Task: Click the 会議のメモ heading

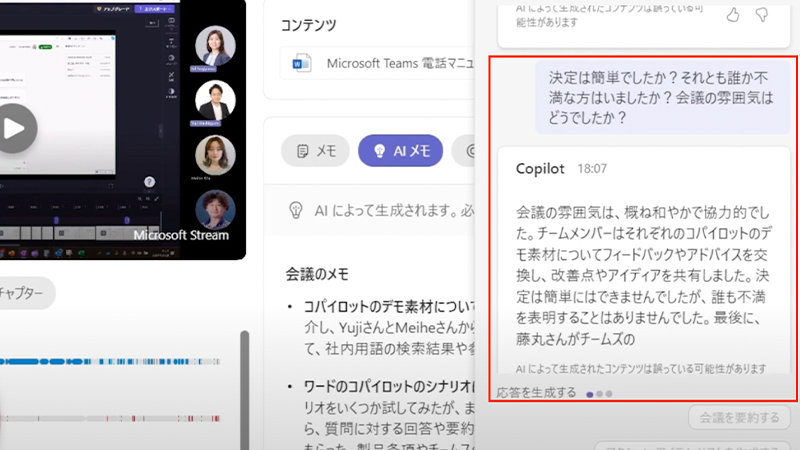Action: (317, 272)
